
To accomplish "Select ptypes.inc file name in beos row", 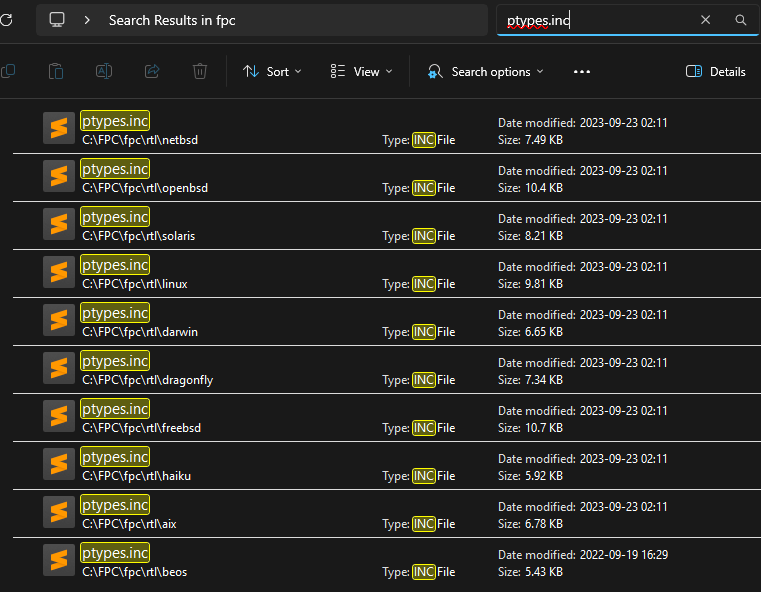I will pyautogui.click(x=115, y=553).
